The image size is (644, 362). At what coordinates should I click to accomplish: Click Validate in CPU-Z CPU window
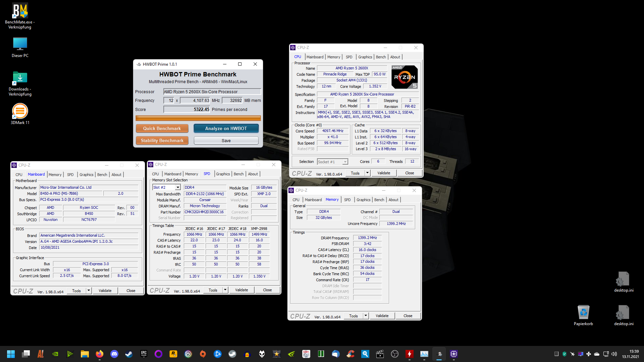[x=384, y=173]
